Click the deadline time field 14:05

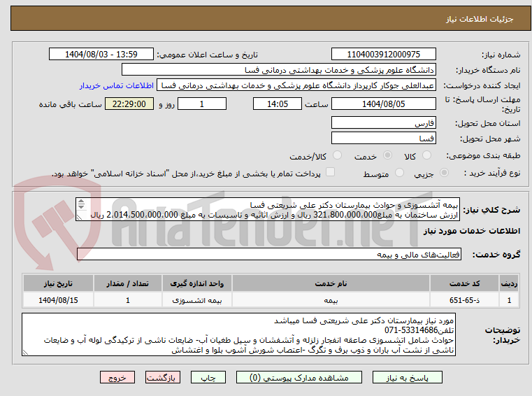tap(278, 104)
